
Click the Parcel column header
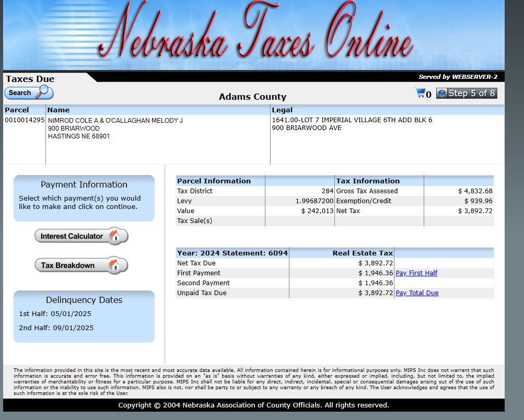pos(17,110)
